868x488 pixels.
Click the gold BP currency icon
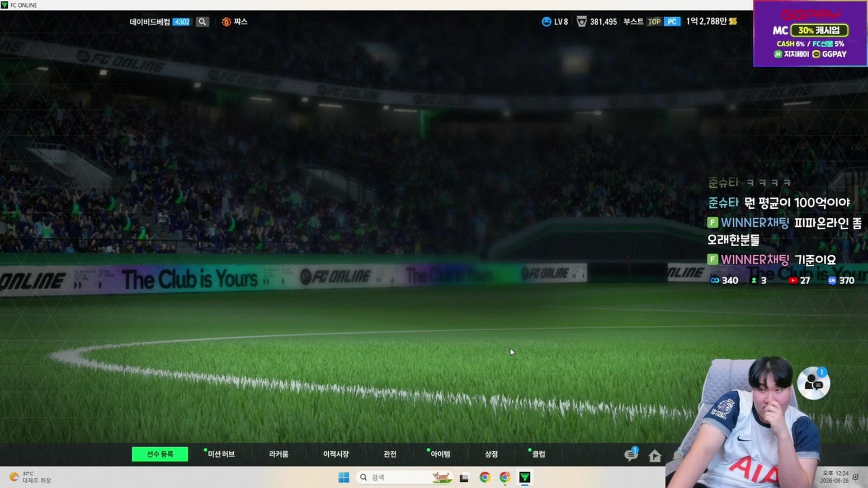pyautogui.click(x=733, y=22)
